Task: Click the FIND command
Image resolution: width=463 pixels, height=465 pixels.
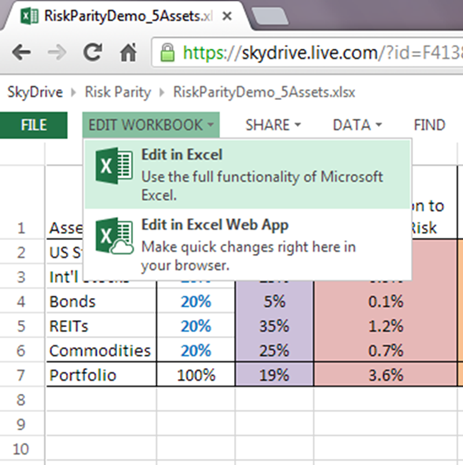Action: [x=429, y=125]
